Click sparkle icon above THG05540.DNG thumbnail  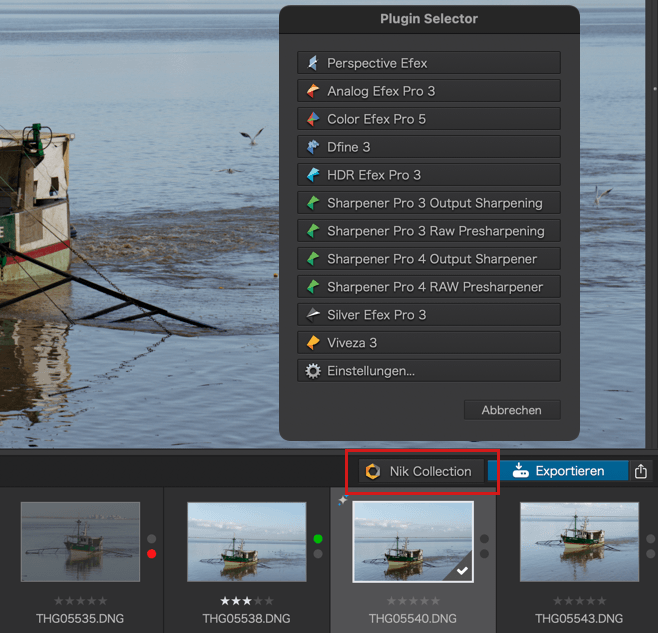click(x=343, y=500)
